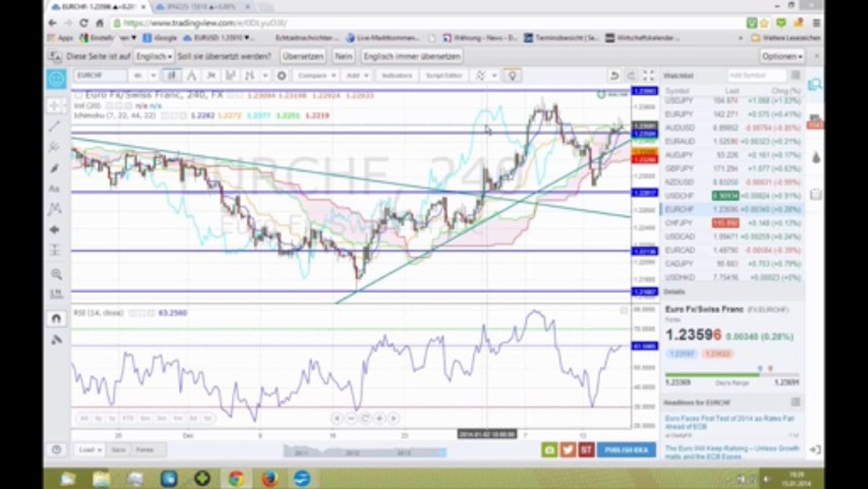Screen dimensions: 868x489
Task: Open the Script Editor
Action: [445, 75]
